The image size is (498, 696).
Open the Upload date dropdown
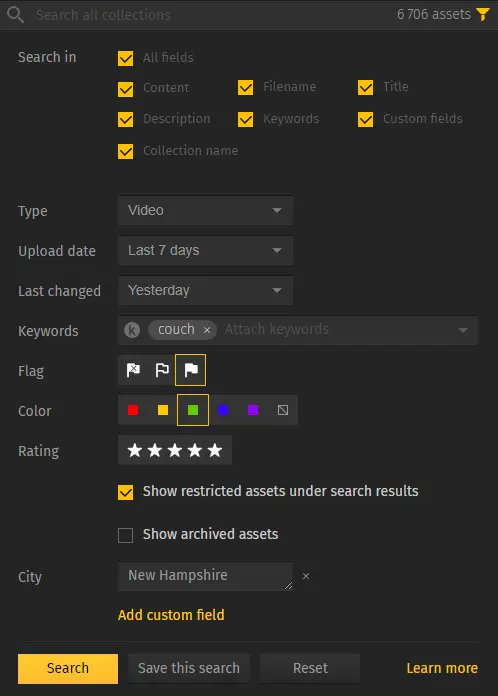point(206,250)
